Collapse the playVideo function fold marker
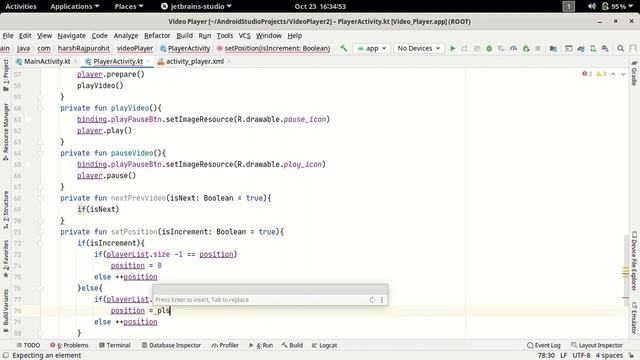 40,108
